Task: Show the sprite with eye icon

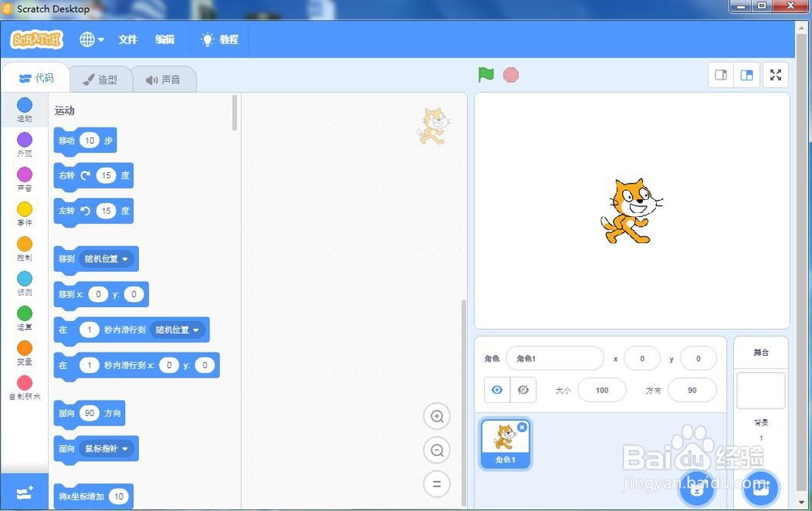Action: click(497, 390)
